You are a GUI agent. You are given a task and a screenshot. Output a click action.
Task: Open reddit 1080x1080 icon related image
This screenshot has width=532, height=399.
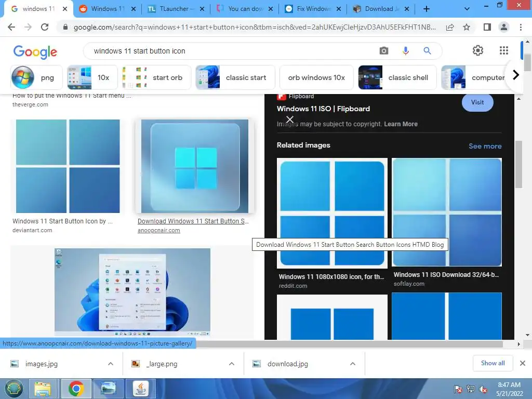pos(332,213)
